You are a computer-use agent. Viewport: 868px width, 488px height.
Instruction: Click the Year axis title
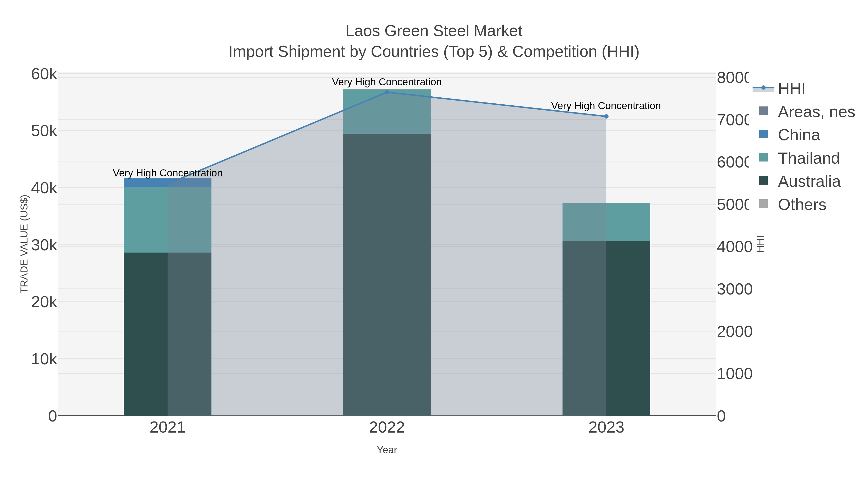coord(387,450)
